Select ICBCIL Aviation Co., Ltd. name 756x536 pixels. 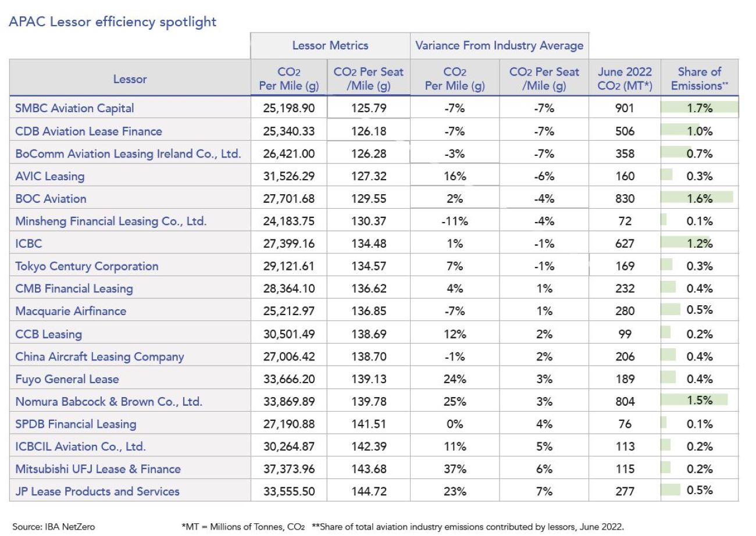coord(80,446)
